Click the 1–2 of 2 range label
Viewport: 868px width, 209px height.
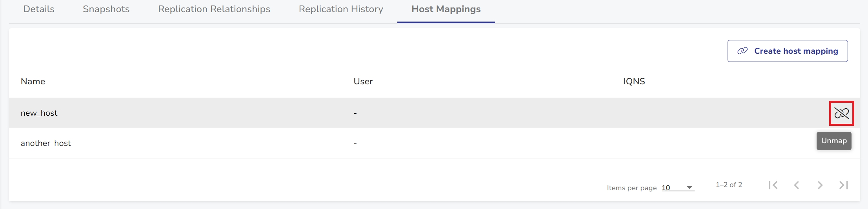coord(729,185)
